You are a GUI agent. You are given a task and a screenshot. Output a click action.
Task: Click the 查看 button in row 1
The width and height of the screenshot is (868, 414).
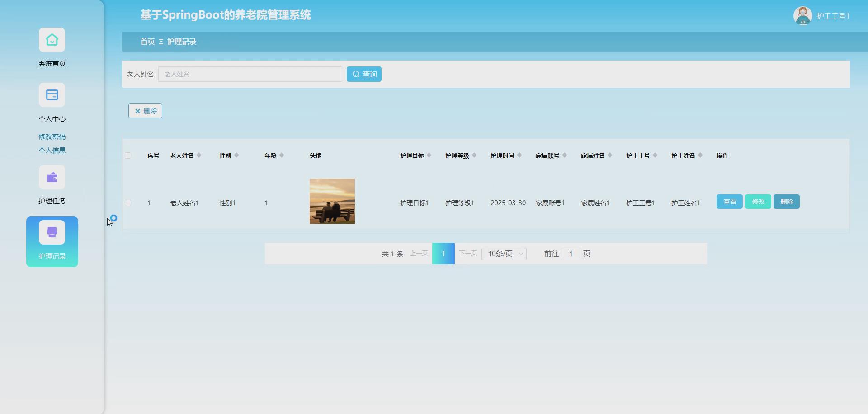[730, 202]
